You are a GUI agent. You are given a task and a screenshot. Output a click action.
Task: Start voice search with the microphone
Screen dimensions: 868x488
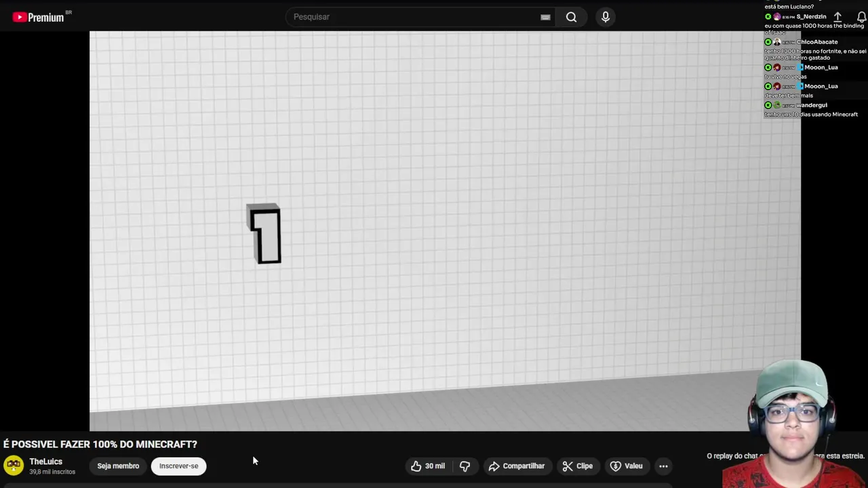coord(606,17)
